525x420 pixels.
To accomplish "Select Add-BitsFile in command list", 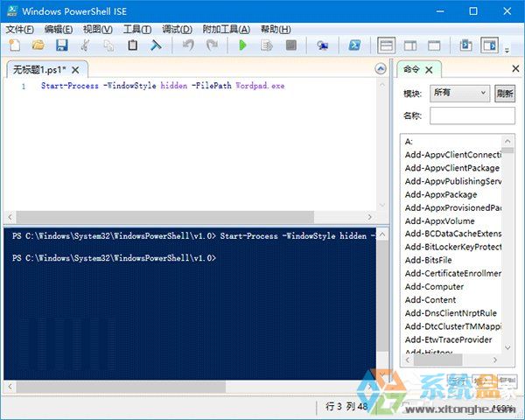I will (x=428, y=260).
